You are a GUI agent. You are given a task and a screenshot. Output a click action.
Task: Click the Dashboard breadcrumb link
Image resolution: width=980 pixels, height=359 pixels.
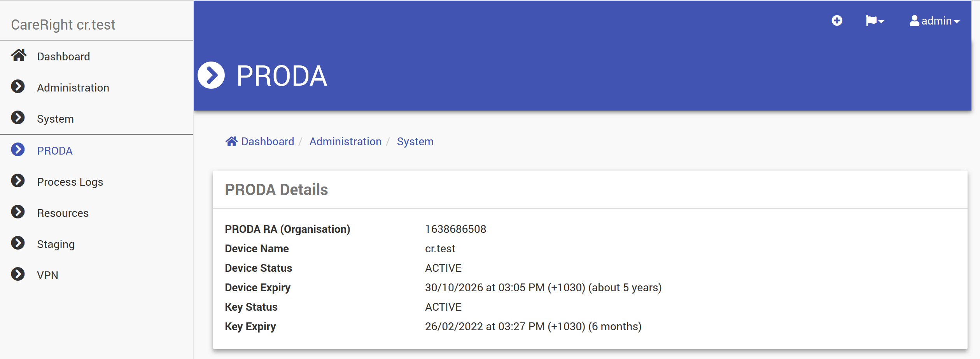268,142
